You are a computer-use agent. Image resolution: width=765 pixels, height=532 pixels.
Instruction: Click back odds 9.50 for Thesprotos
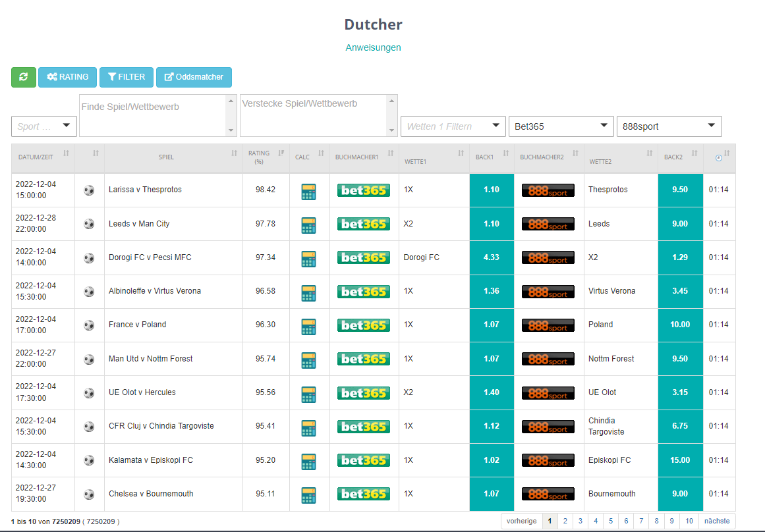(x=680, y=190)
